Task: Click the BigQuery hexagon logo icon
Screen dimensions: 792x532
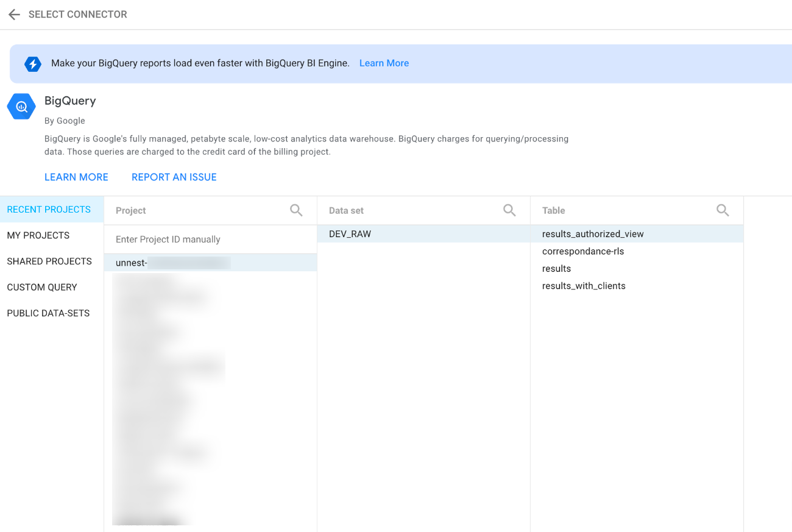Action: [x=21, y=107]
